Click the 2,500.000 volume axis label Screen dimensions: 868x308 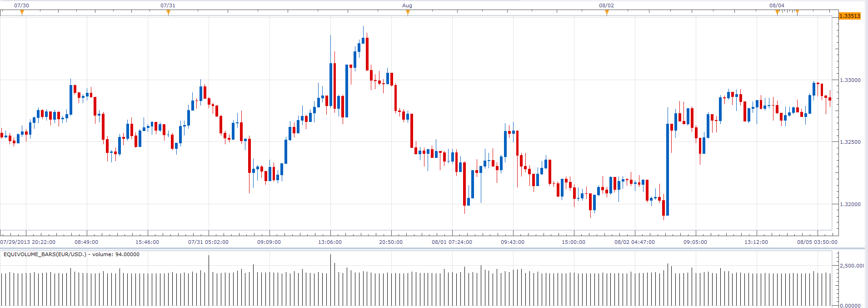(852, 266)
